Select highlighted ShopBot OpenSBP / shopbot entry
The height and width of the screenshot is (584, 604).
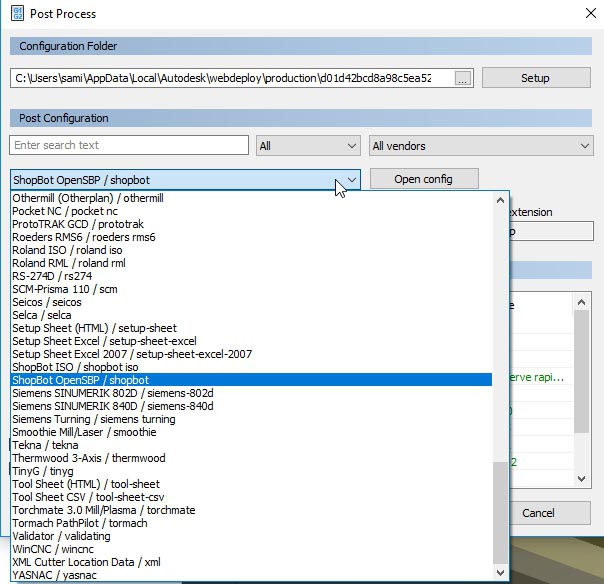click(251, 380)
